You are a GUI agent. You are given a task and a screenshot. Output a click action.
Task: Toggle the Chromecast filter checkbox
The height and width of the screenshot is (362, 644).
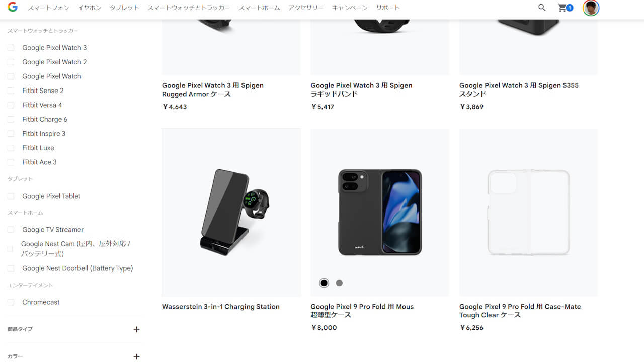pyautogui.click(x=11, y=302)
